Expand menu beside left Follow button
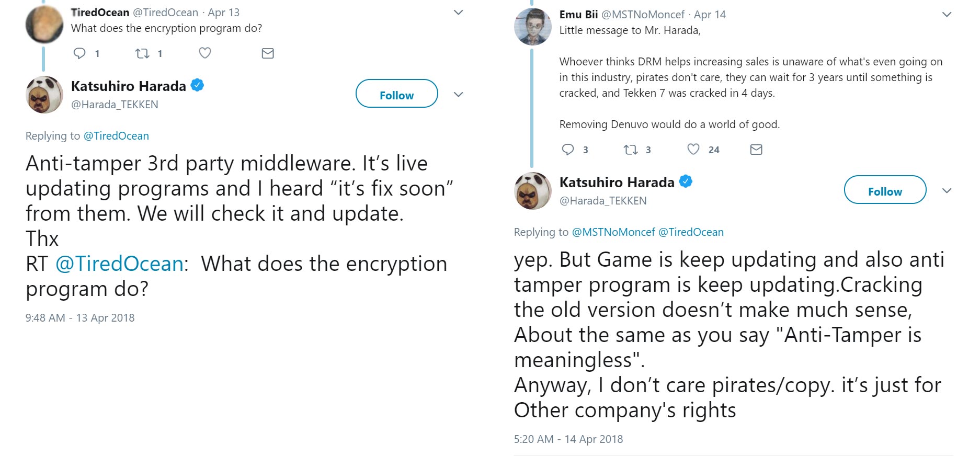This screenshot has width=980, height=456. click(x=459, y=95)
